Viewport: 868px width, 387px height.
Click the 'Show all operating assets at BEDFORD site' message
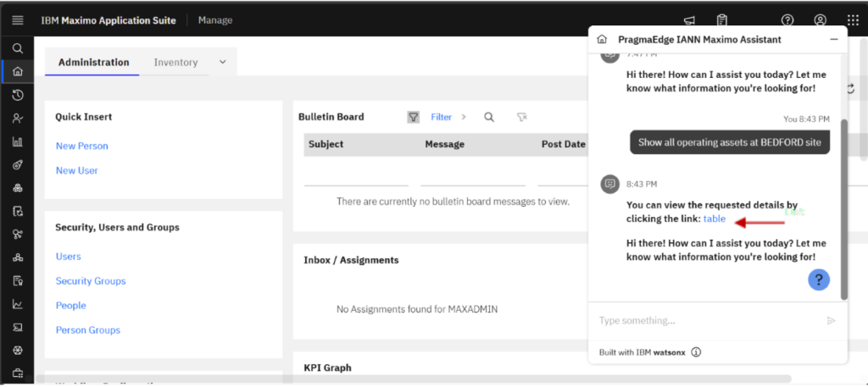point(730,142)
